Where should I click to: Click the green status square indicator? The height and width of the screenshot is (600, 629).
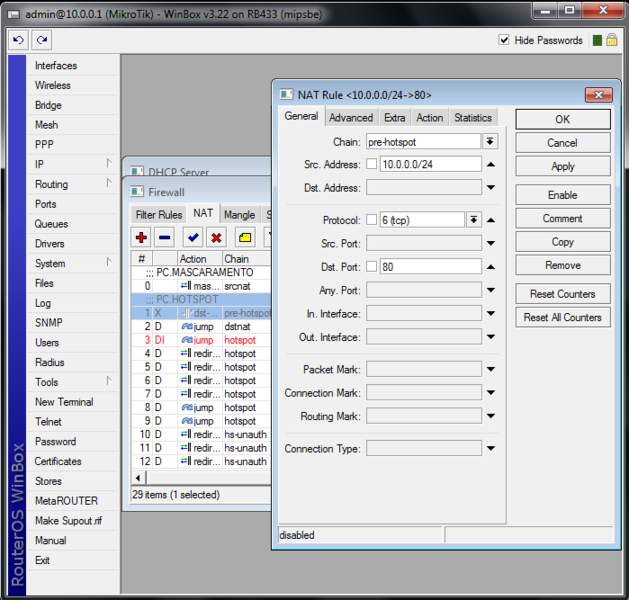597,40
